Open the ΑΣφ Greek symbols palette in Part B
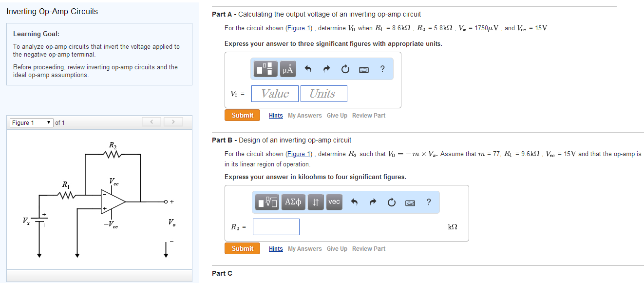 click(x=293, y=202)
